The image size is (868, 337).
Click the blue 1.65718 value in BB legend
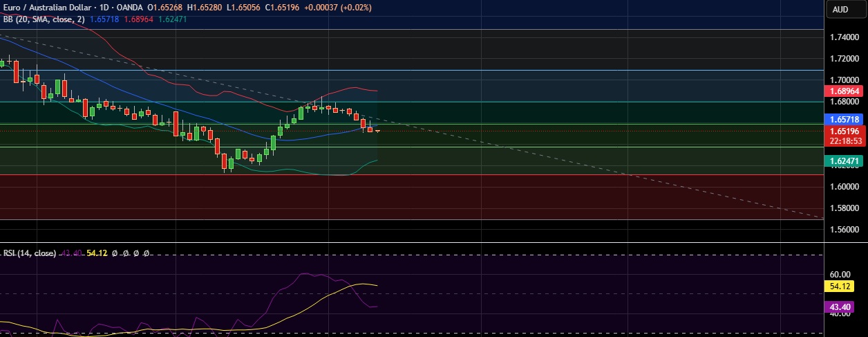point(104,19)
